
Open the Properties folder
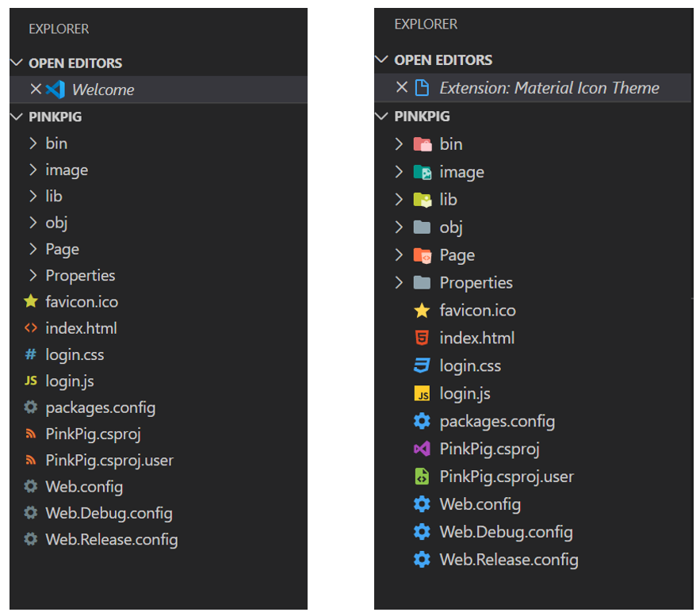pyautogui.click(x=476, y=282)
